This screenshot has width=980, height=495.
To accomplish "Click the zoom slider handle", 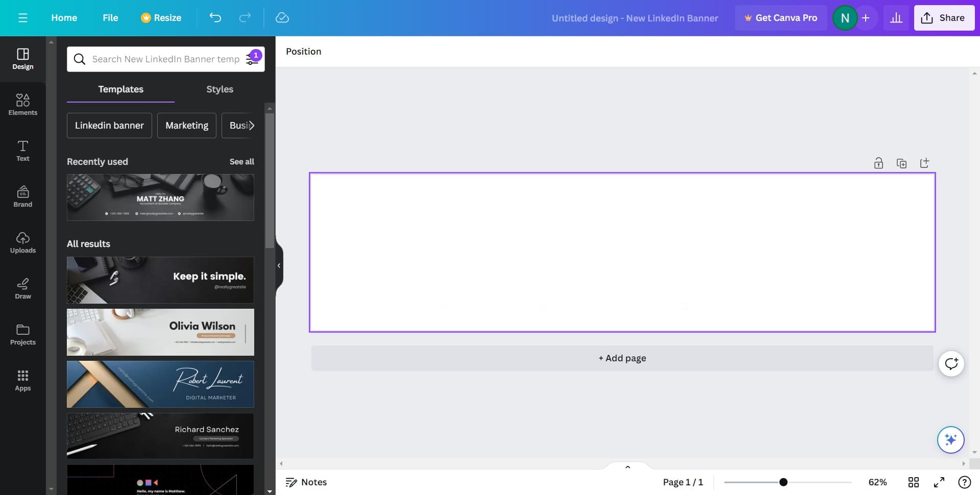I will [x=783, y=482].
